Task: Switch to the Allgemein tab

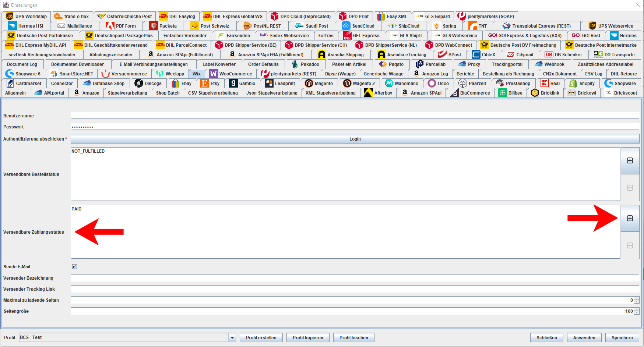Action: [15, 93]
